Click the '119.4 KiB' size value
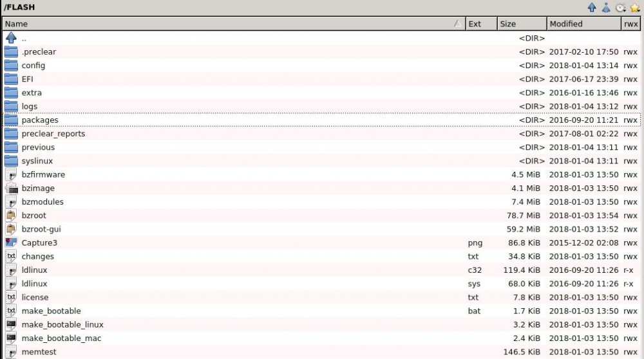The image size is (644, 359). (522, 270)
